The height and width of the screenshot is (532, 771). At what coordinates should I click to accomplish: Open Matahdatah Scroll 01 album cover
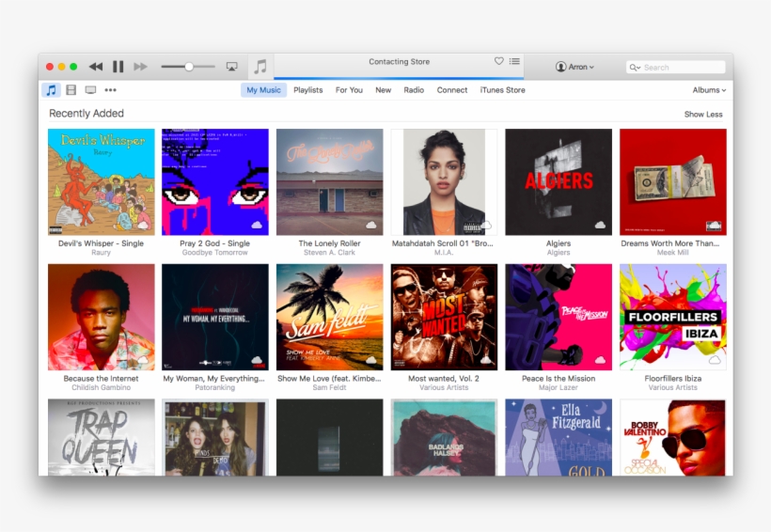tap(444, 182)
